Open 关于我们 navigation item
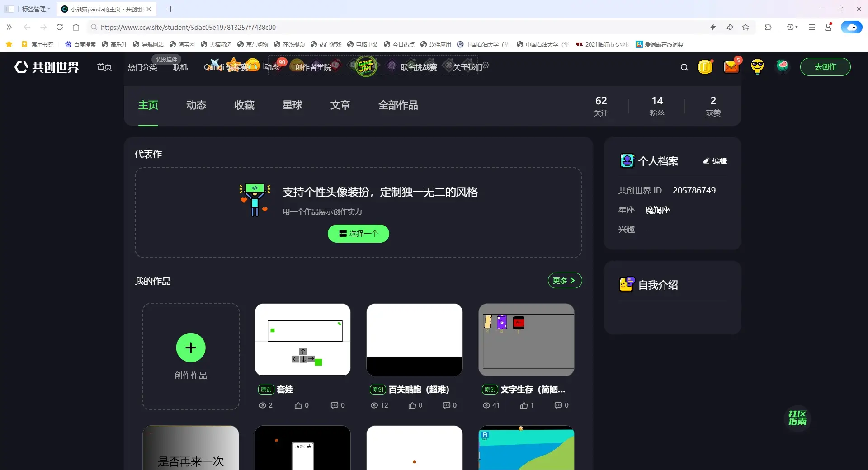This screenshot has height=470, width=868. 467,67
